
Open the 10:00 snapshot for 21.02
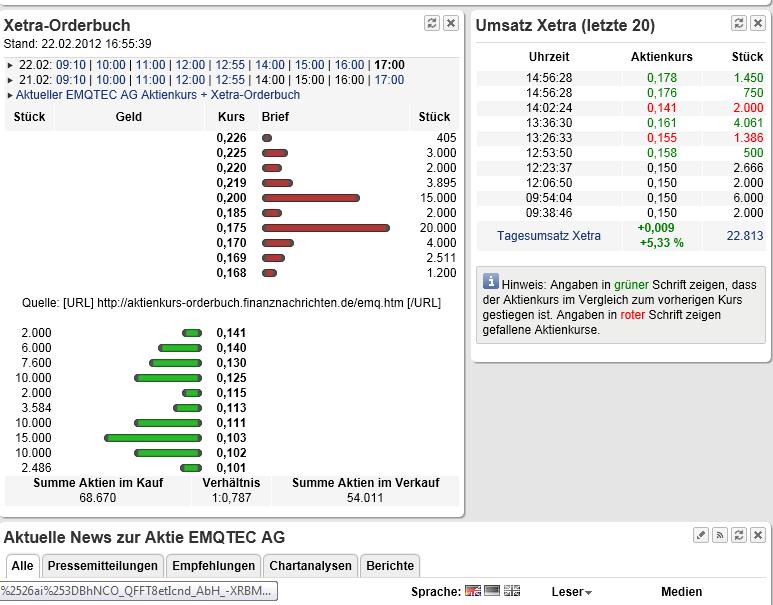110,80
